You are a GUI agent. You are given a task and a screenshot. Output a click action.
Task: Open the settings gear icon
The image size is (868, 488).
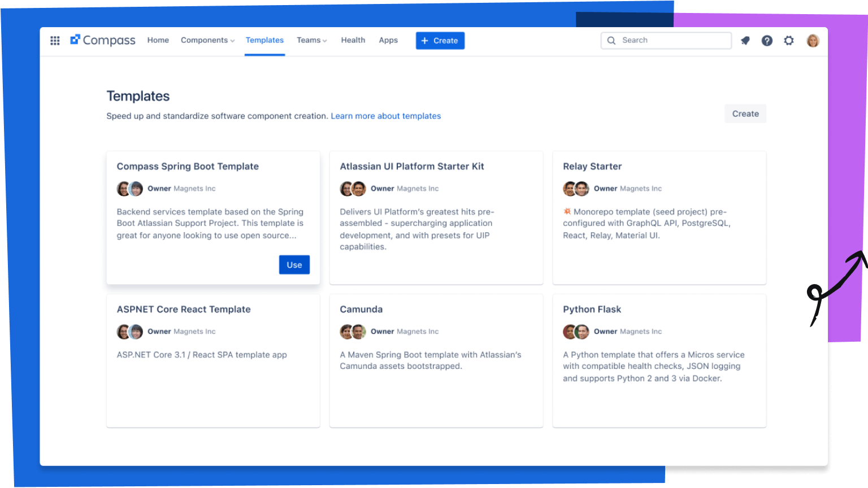point(789,41)
